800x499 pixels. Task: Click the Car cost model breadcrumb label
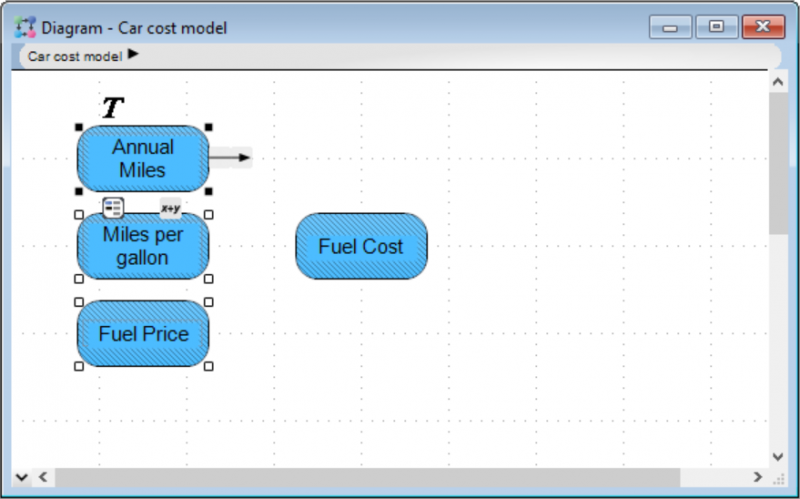[75, 56]
